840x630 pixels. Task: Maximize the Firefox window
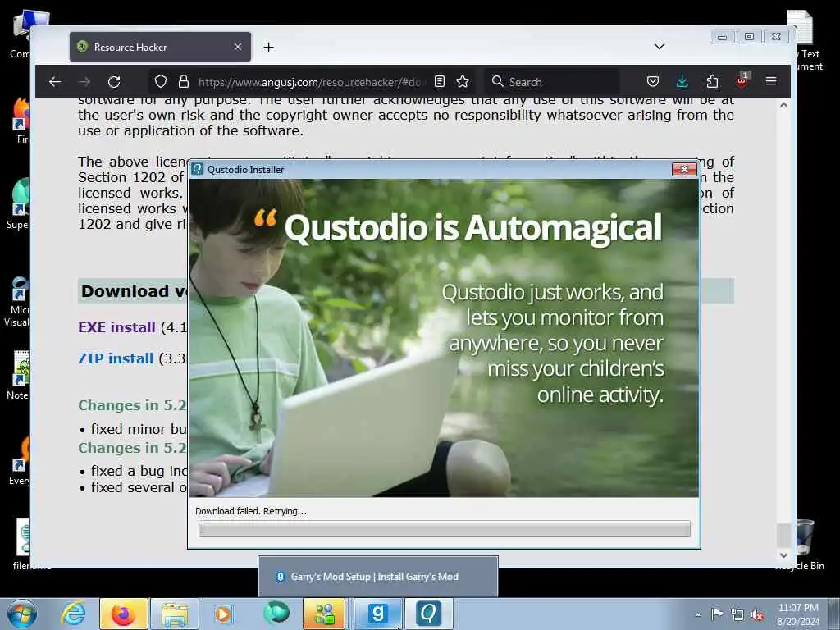coord(750,36)
